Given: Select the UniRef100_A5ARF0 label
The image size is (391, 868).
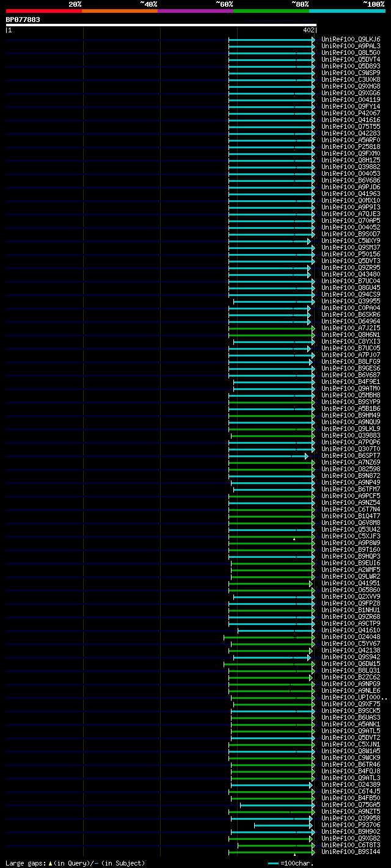Looking at the screenshot, I should click(x=351, y=140).
